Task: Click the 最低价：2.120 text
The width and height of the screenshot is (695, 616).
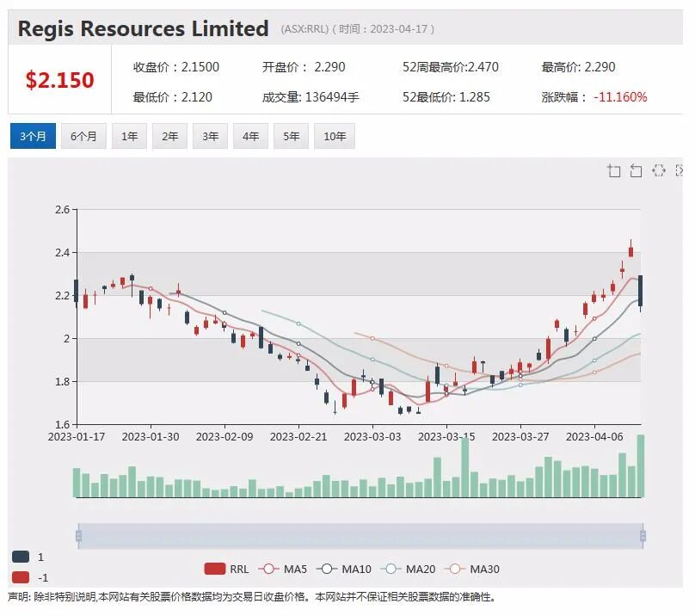Action: (172, 96)
